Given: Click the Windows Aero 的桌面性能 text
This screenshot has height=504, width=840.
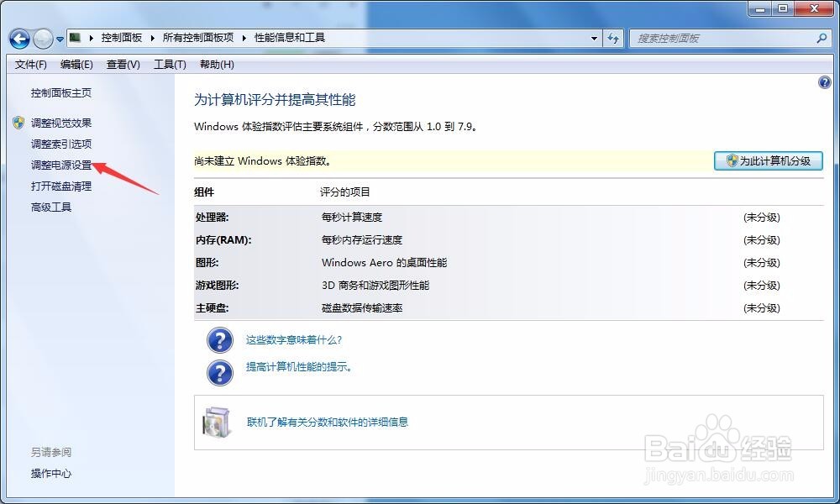Looking at the screenshot, I should [384, 263].
